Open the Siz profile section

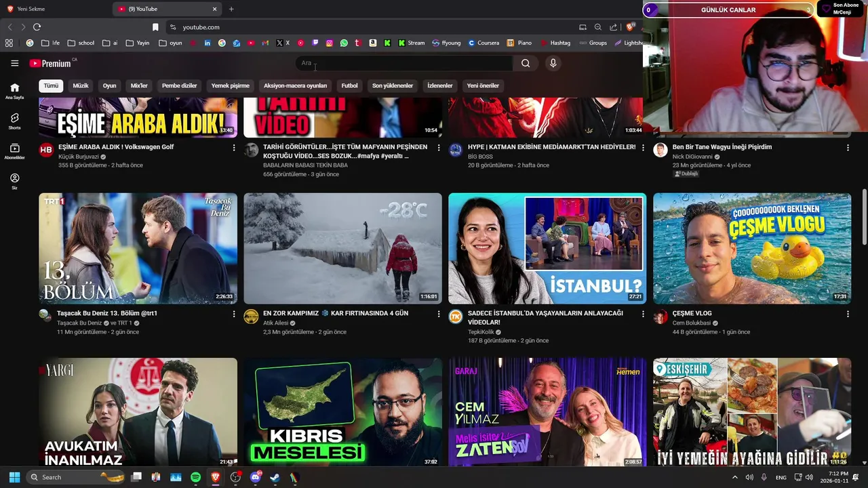click(x=14, y=181)
